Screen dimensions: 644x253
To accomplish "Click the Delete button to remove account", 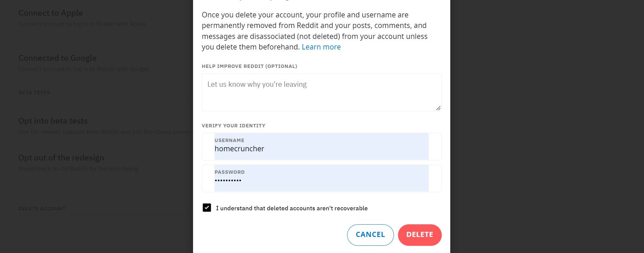I will pos(420,235).
